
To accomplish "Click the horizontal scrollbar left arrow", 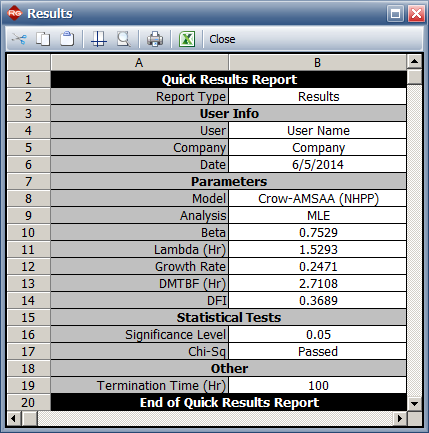I will click(x=13, y=418).
